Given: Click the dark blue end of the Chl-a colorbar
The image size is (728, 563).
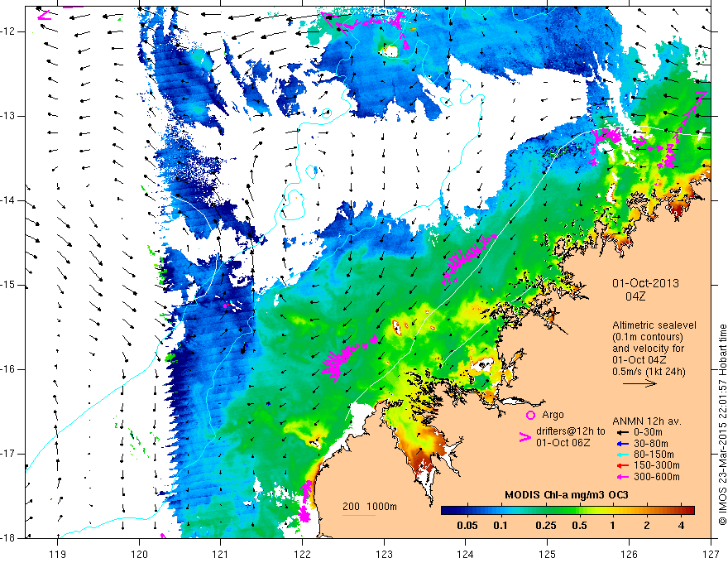Looking at the screenshot, I should tap(448, 511).
